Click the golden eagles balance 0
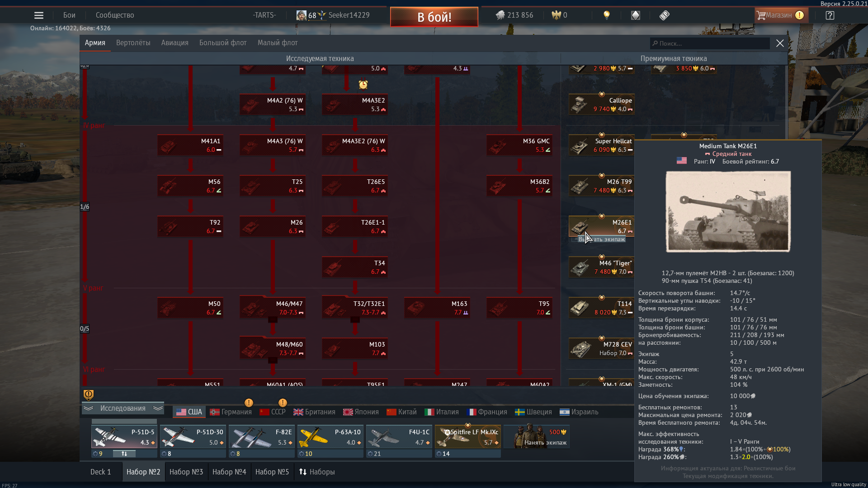 (559, 15)
